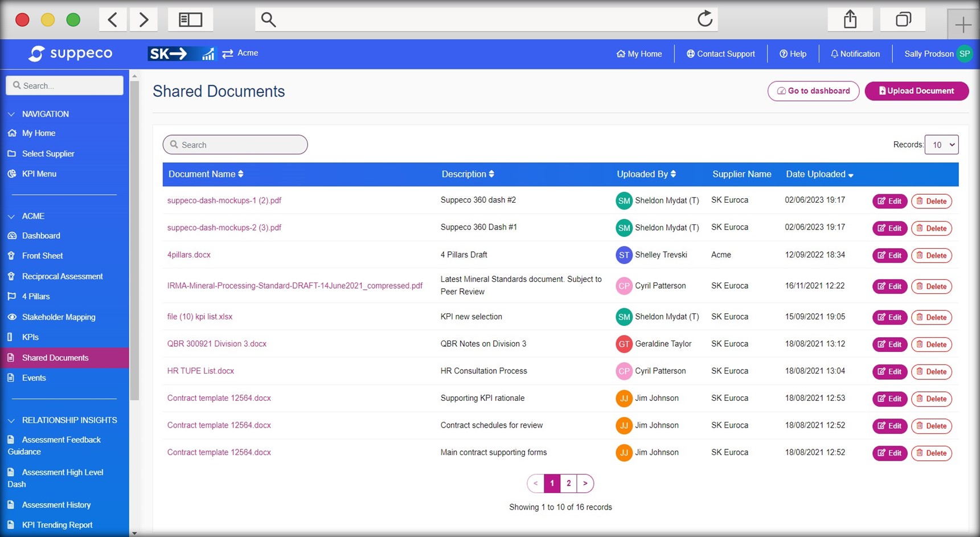Open Notification bell
Viewport: 980px width, 537px height.
click(855, 54)
